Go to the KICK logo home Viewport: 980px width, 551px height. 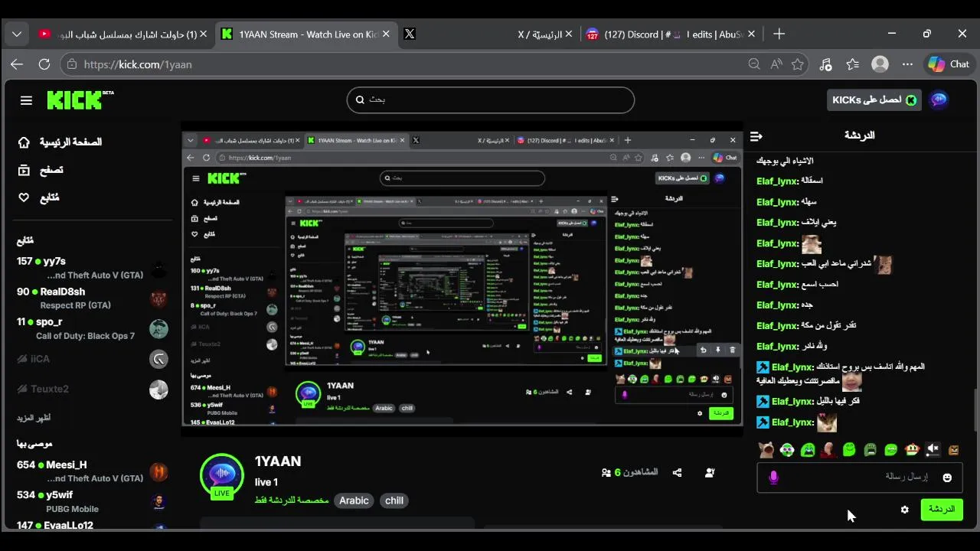coord(80,99)
